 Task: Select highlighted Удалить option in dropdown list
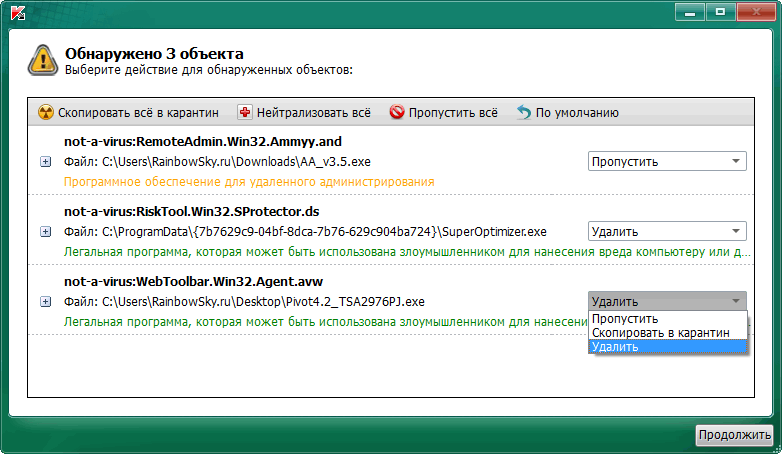[668, 347]
